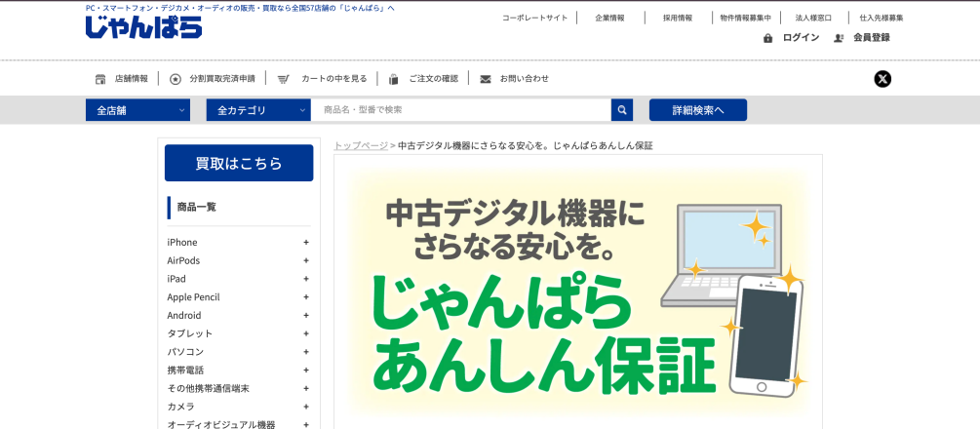The image size is (980, 429).
Task: Open the 全店舗 store dropdown
Action: pos(137,110)
